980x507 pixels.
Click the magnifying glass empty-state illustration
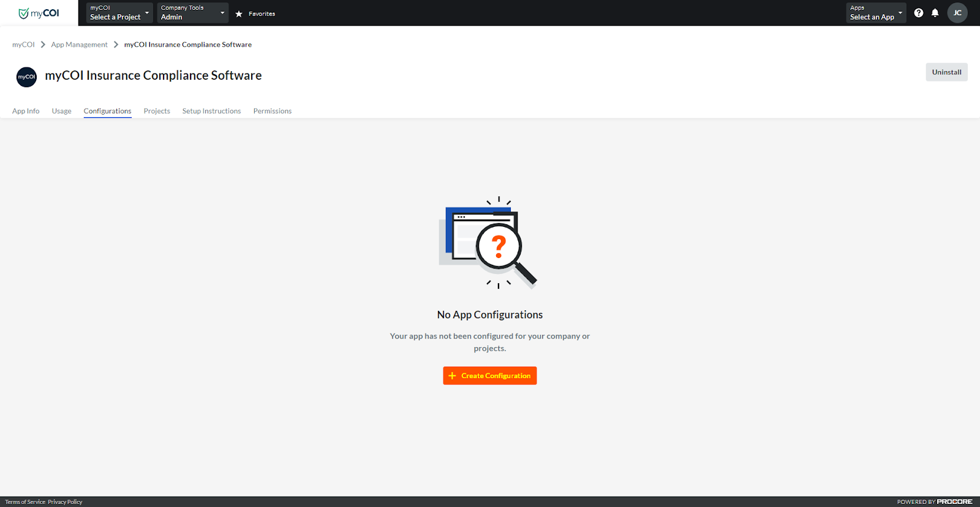tap(488, 243)
